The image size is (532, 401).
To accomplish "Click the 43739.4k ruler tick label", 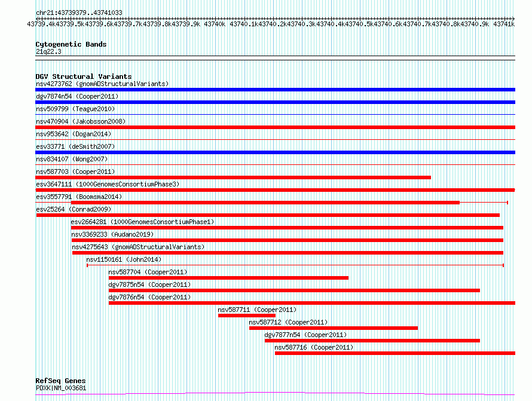I will click(41, 24).
